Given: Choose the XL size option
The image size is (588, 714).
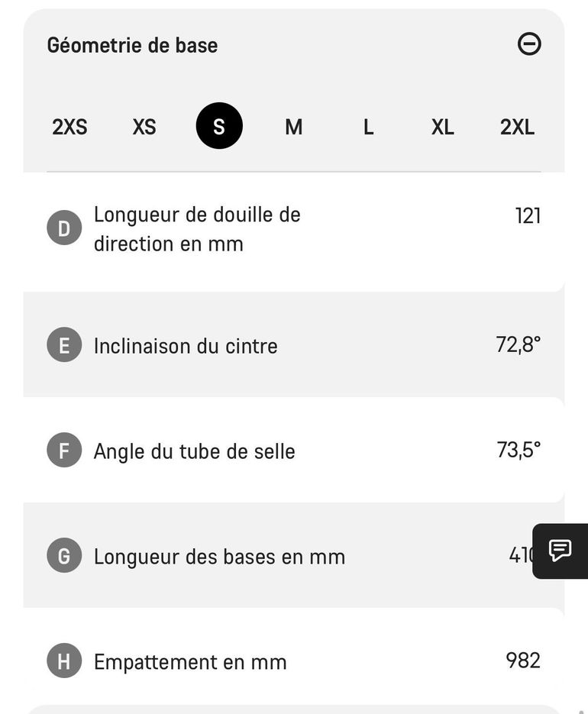Looking at the screenshot, I should 443,127.
